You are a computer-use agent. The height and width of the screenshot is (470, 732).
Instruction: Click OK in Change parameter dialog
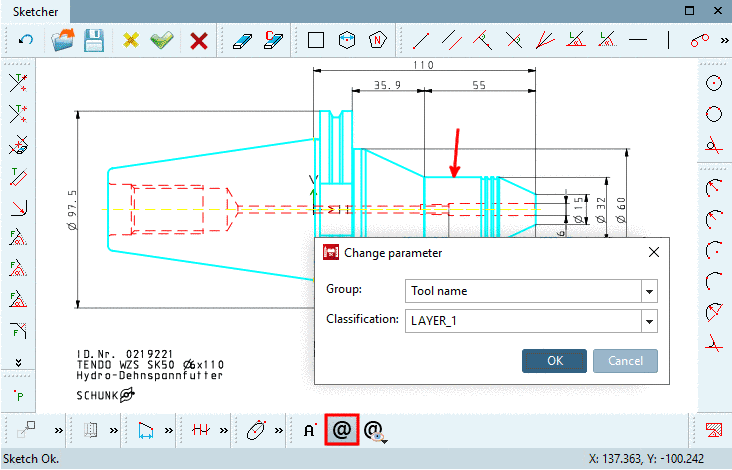click(x=555, y=361)
